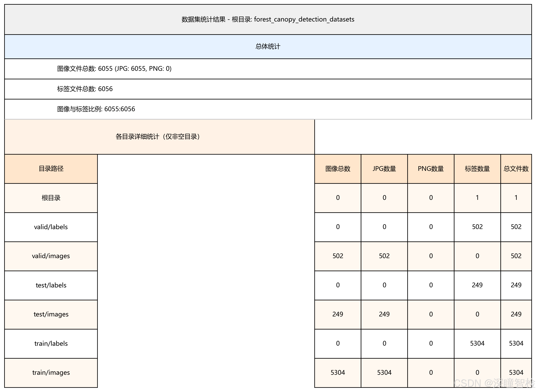Select the 图像与标签比例 row
Viewport: 536px width, 392px height.
click(96, 109)
